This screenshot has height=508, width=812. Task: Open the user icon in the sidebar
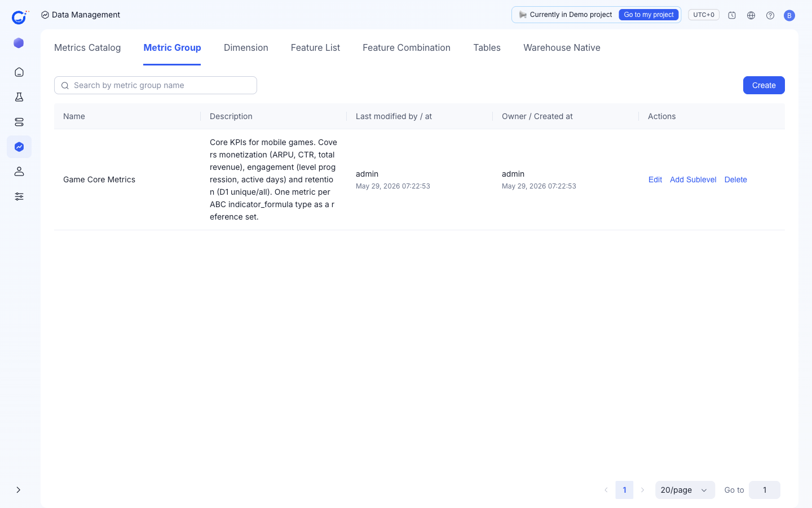(x=19, y=172)
